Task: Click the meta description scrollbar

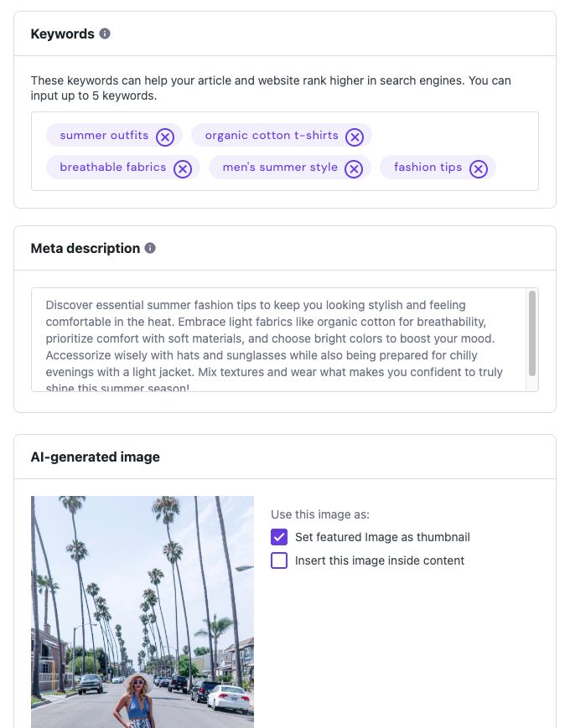Action: click(x=531, y=333)
